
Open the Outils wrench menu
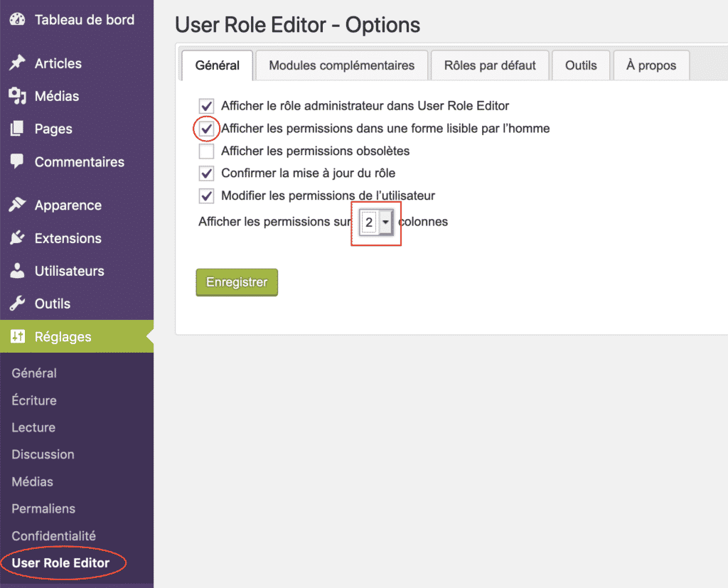(x=17, y=304)
